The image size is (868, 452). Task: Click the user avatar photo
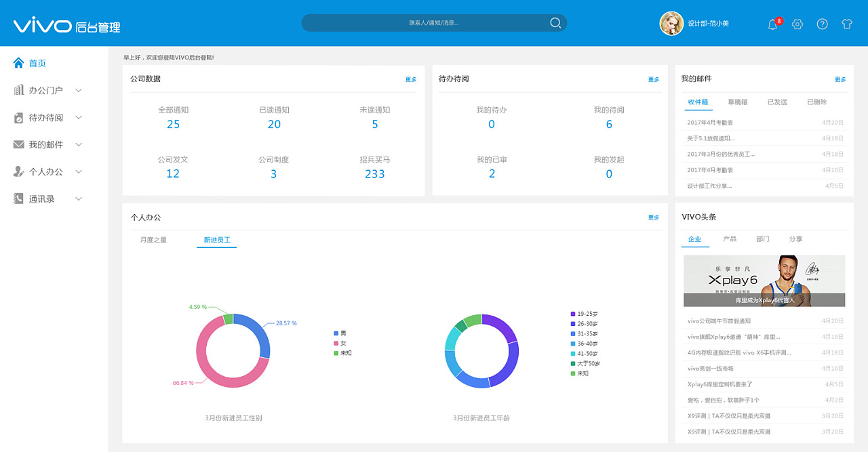(x=671, y=23)
